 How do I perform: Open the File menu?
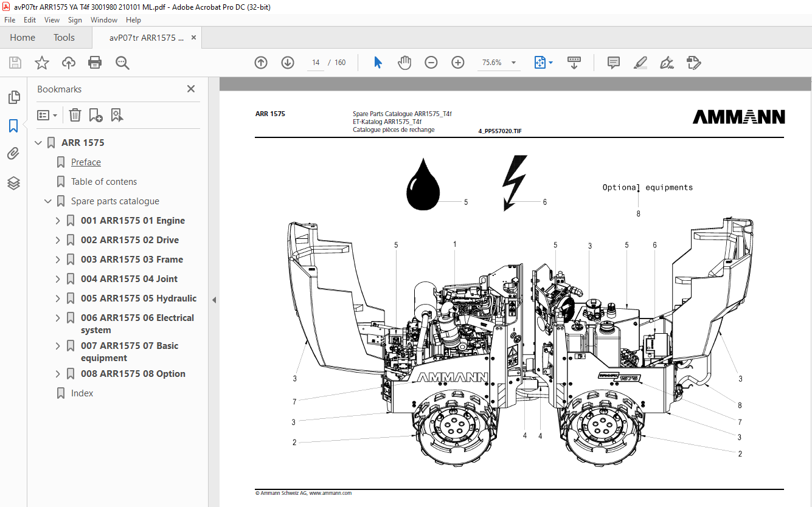click(x=10, y=20)
